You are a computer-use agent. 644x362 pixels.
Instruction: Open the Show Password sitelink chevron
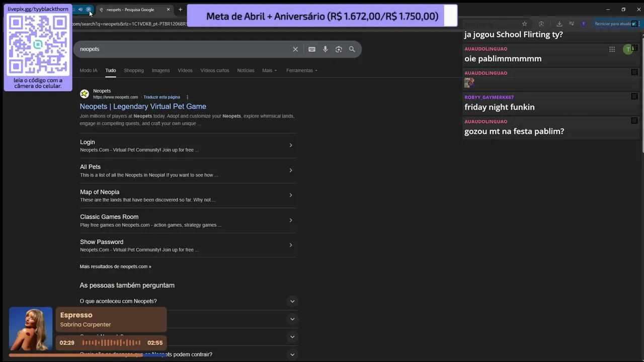tap(291, 245)
